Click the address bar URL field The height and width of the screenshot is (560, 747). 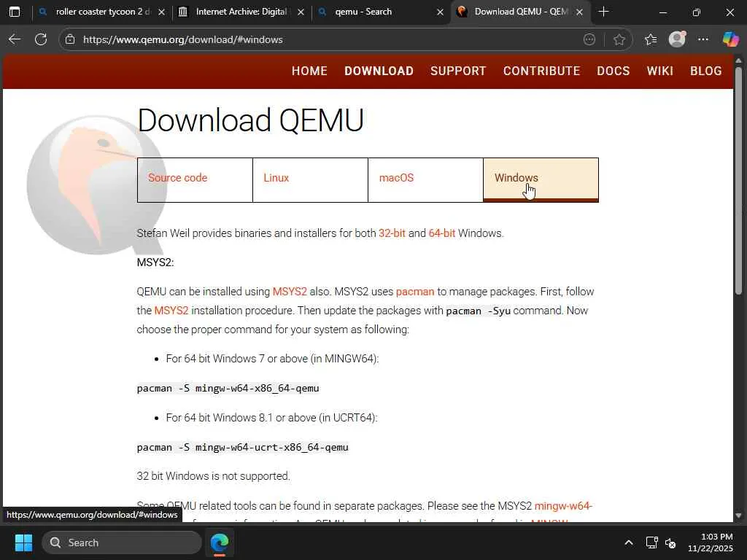tap(329, 39)
